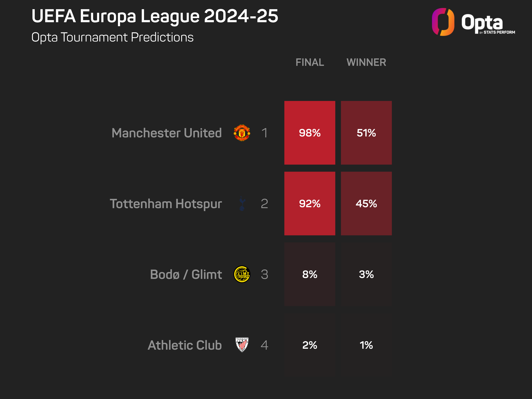Click Manchester United's 98% final cell
The height and width of the screenshot is (399, 532).
[309, 133]
